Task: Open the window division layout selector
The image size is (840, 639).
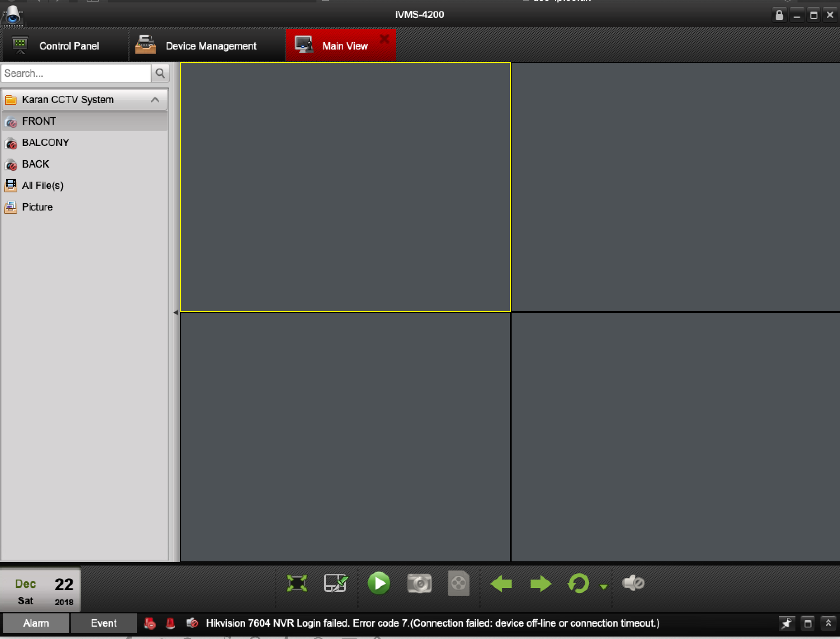Action: [335, 583]
